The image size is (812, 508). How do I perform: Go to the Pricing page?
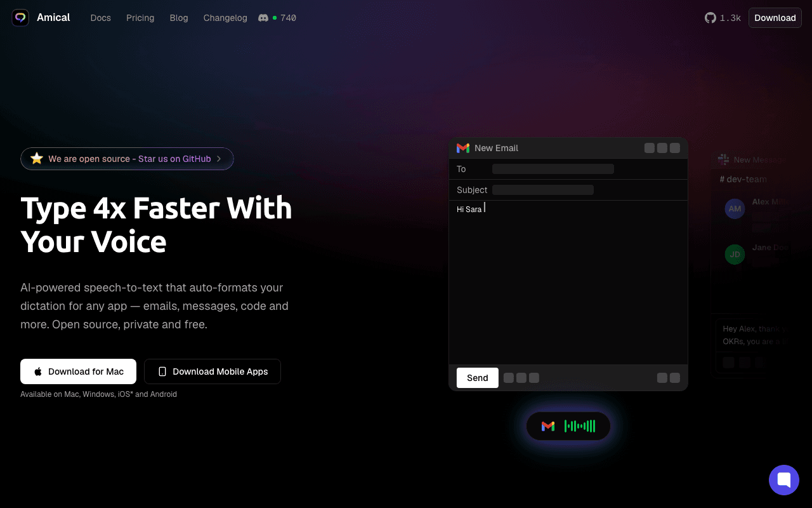[x=140, y=18]
